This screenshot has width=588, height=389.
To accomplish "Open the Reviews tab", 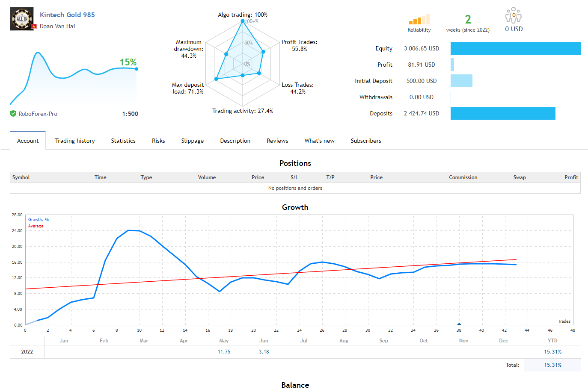I will [277, 141].
